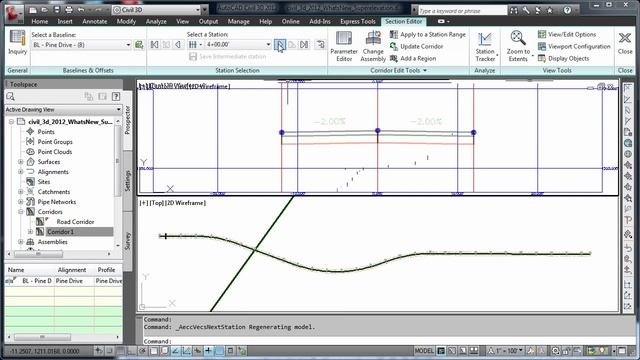The height and width of the screenshot is (360, 640).
Task: Click Apply to a Station Range
Action: tap(427, 35)
